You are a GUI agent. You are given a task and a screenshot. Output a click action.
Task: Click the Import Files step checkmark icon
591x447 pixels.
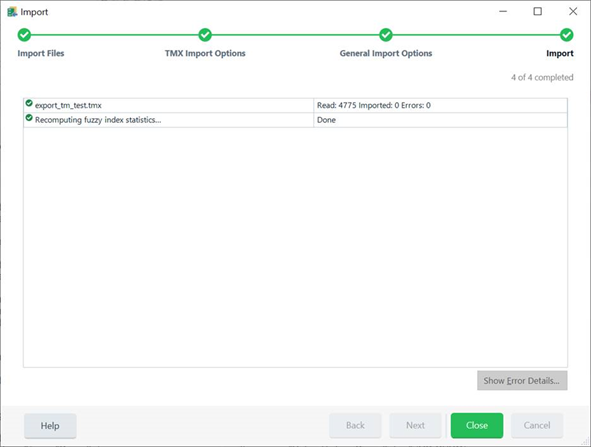(x=24, y=35)
